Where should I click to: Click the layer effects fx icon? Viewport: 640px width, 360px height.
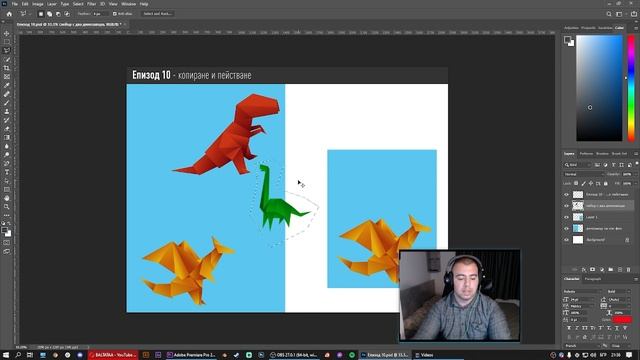click(x=584, y=270)
